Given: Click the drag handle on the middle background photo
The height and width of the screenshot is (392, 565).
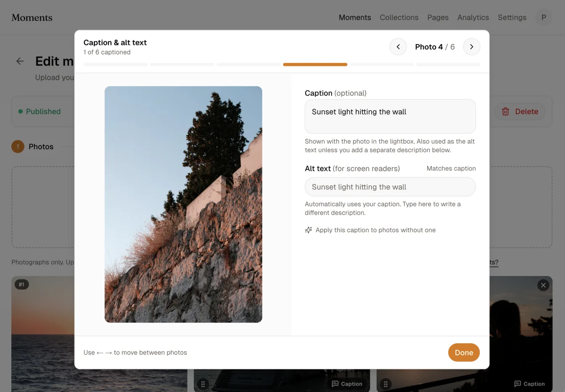Looking at the screenshot, I should [203, 384].
